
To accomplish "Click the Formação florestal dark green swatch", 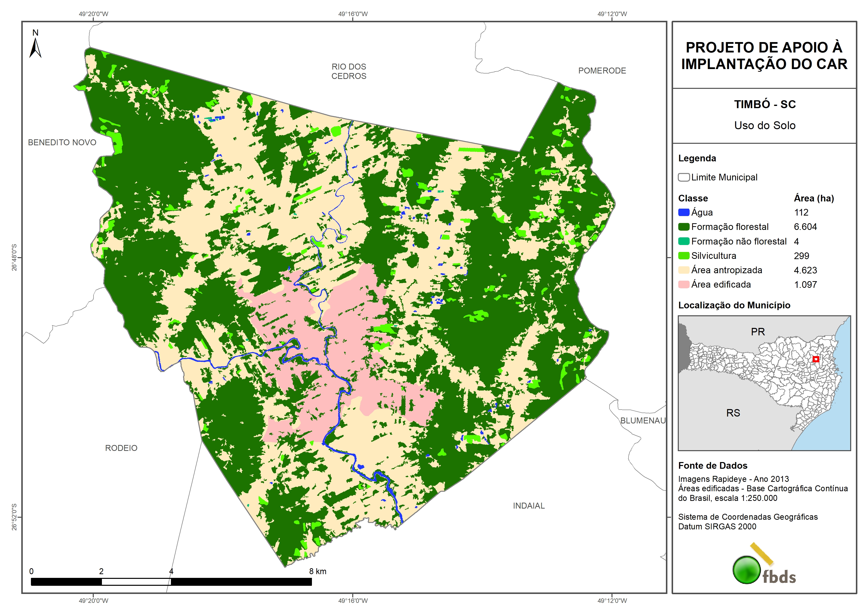I will tap(683, 227).
